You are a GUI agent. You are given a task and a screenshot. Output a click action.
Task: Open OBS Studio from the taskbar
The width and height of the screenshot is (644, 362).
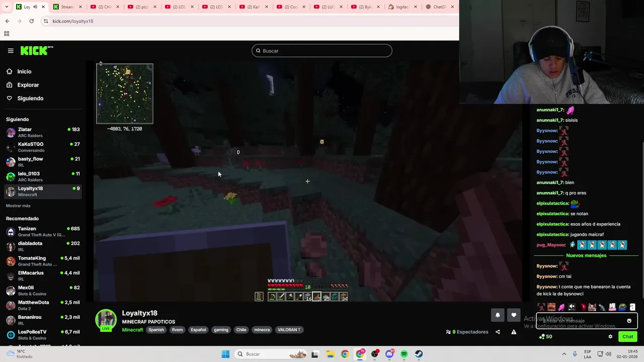click(x=375, y=354)
